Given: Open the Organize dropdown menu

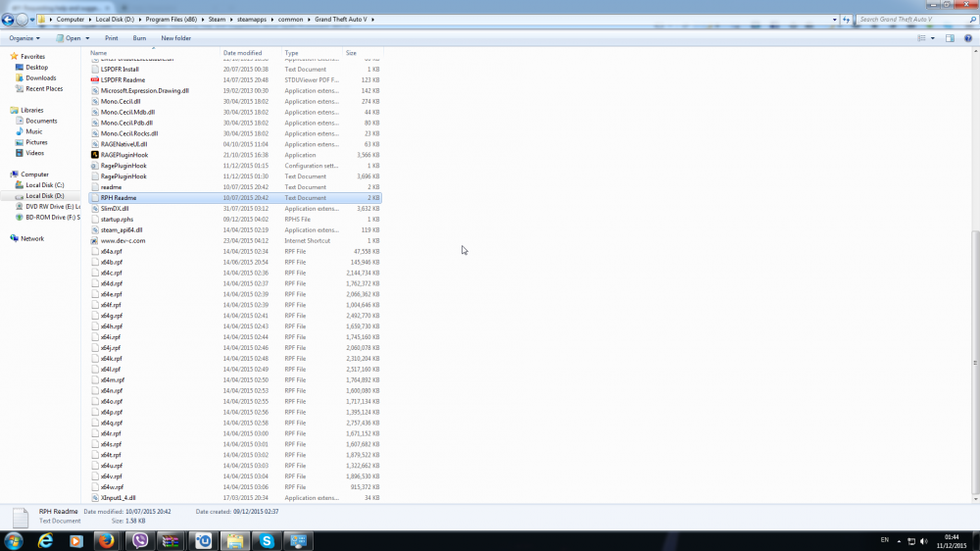Looking at the screenshot, I should 24,38.
